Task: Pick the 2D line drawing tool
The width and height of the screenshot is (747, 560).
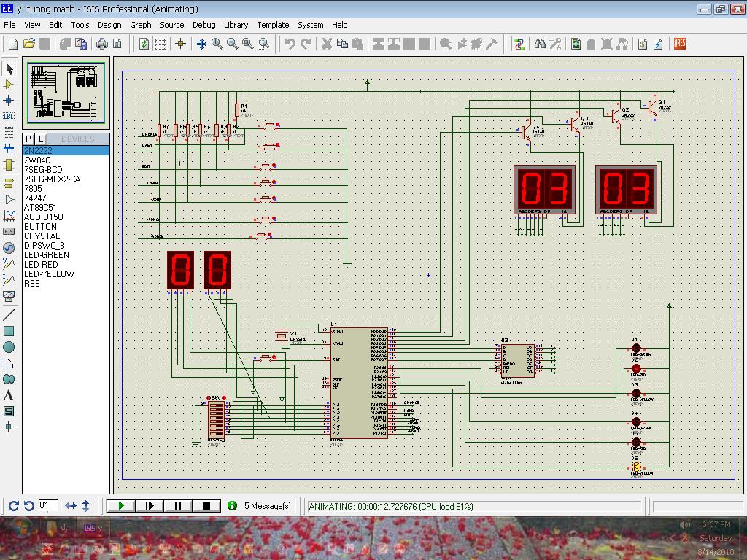Action: 9,315
